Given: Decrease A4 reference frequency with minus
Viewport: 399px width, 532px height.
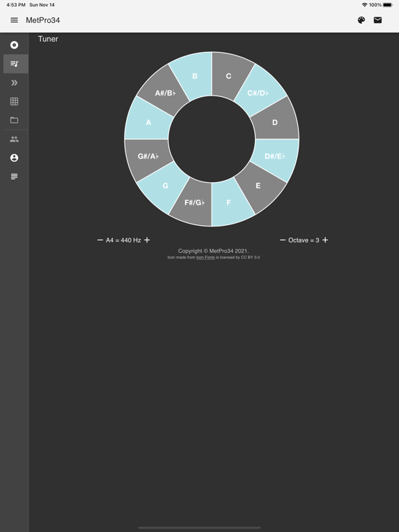Looking at the screenshot, I should pyautogui.click(x=100, y=240).
